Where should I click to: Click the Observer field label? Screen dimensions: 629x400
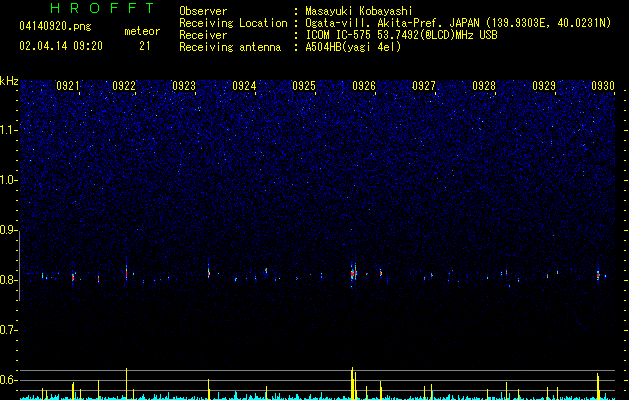point(203,11)
